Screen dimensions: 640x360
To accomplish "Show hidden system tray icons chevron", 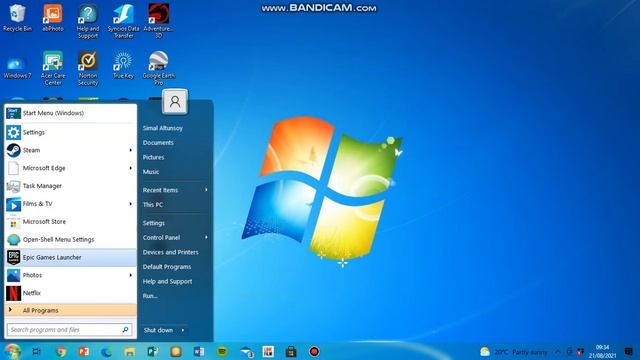I will tap(558, 351).
